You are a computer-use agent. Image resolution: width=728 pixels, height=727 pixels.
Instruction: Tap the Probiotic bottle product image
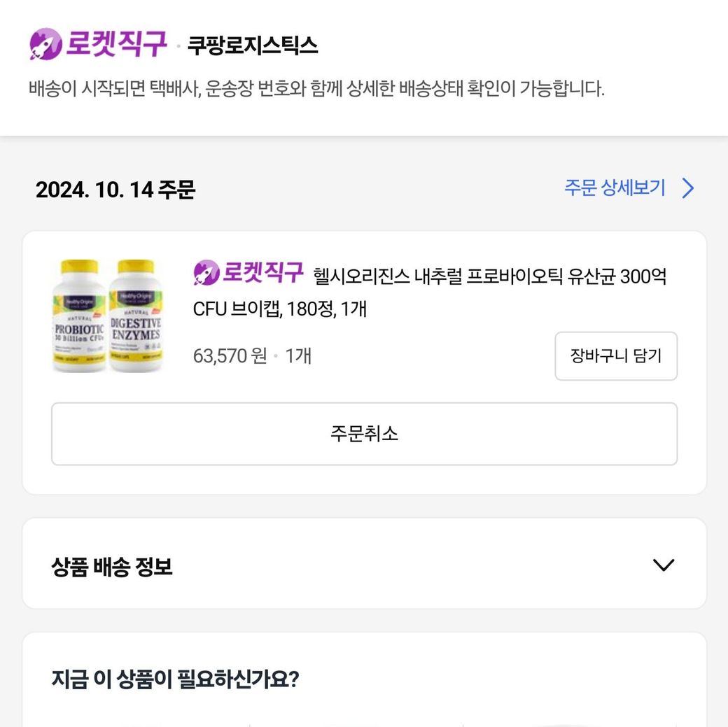pyautogui.click(x=78, y=316)
